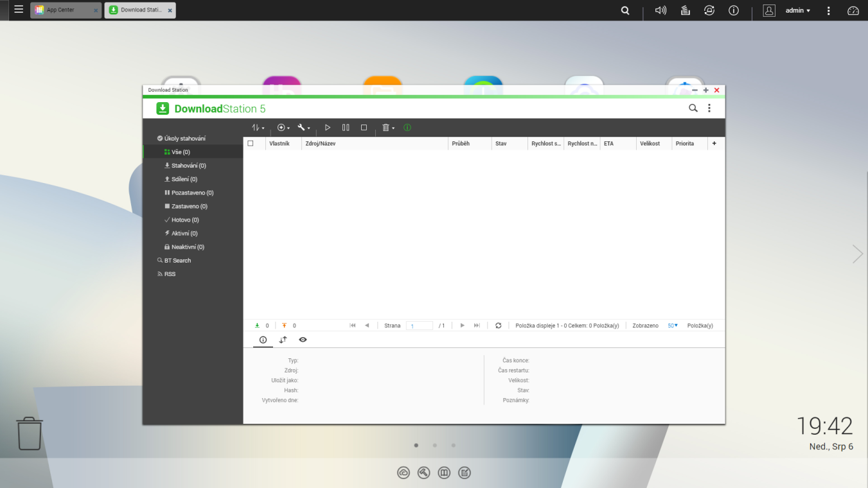Close the App Center taskbar tab
Screen dimensions: 868x488
pyautogui.click(x=96, y=10)
